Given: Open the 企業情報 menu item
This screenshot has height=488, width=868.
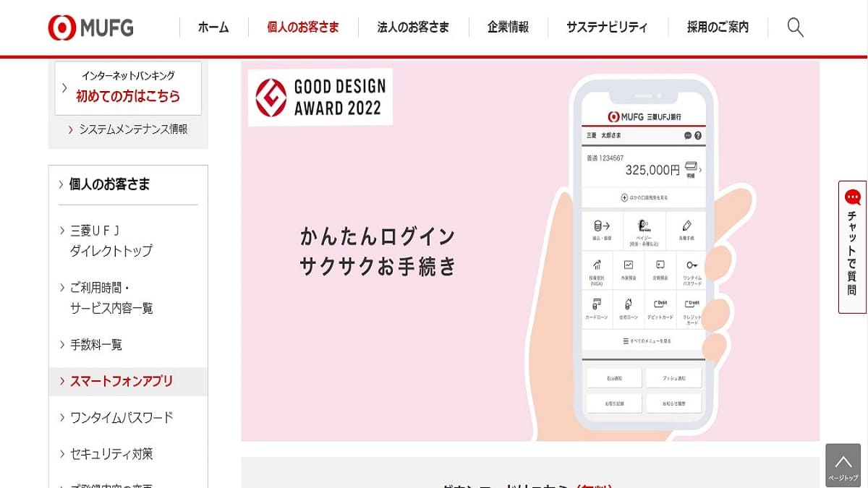Looking at the screenshot, I should (x=508, y=27).
